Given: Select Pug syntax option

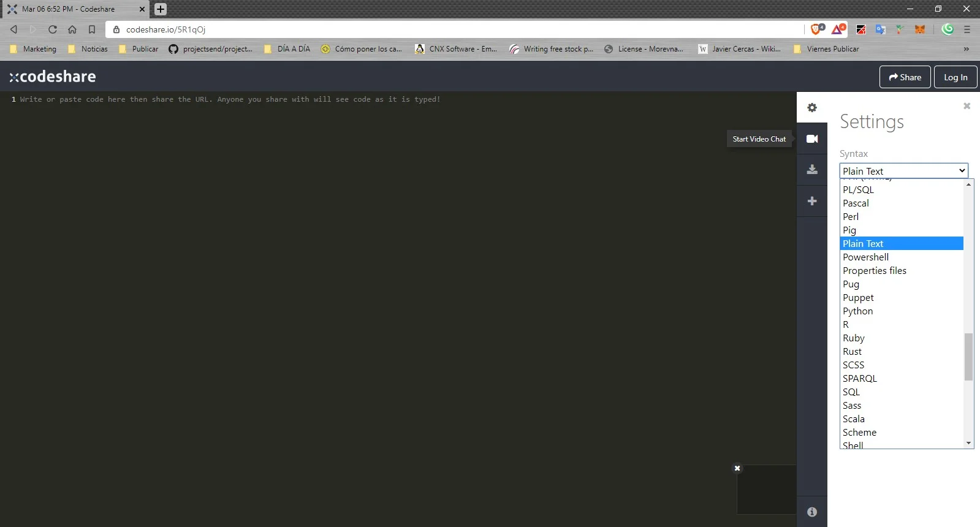Looking at the screenshot, I should [902, 284].
